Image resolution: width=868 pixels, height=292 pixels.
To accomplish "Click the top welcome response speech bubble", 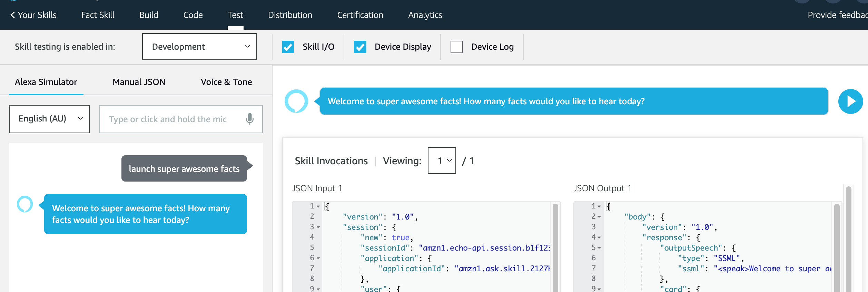I will point(574,101).
